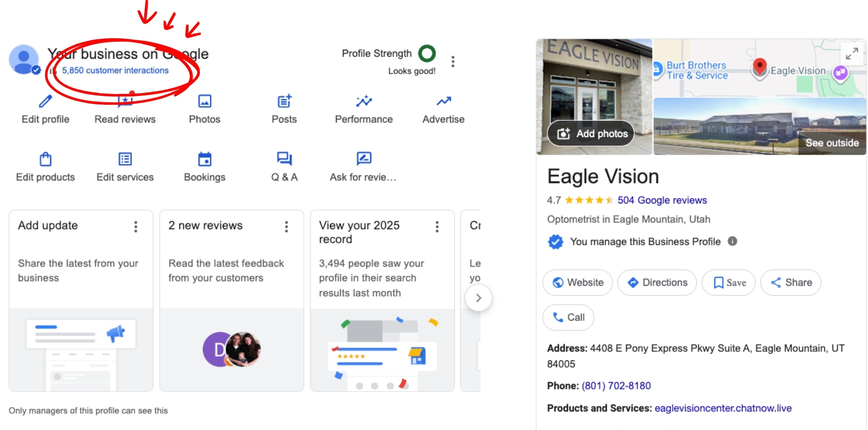868x430 pixels.
Task: Open 2 new reviews card menu
Action: click(x=286, y=227)
